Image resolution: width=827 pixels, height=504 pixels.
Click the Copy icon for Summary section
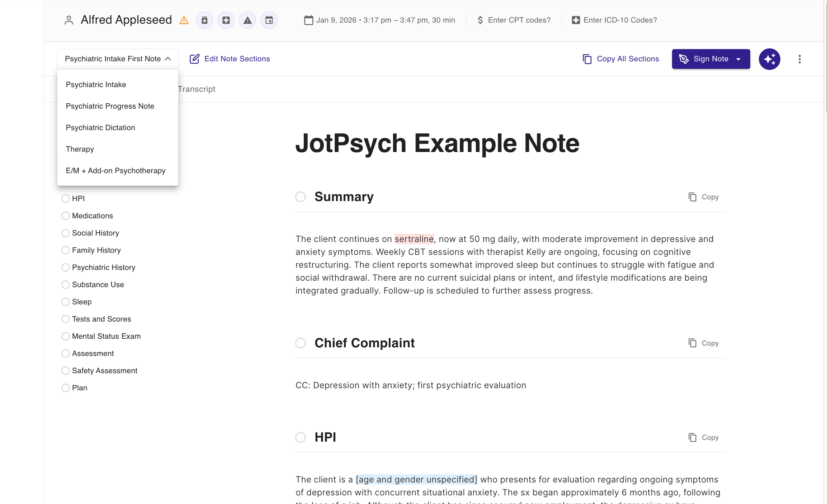703,197
